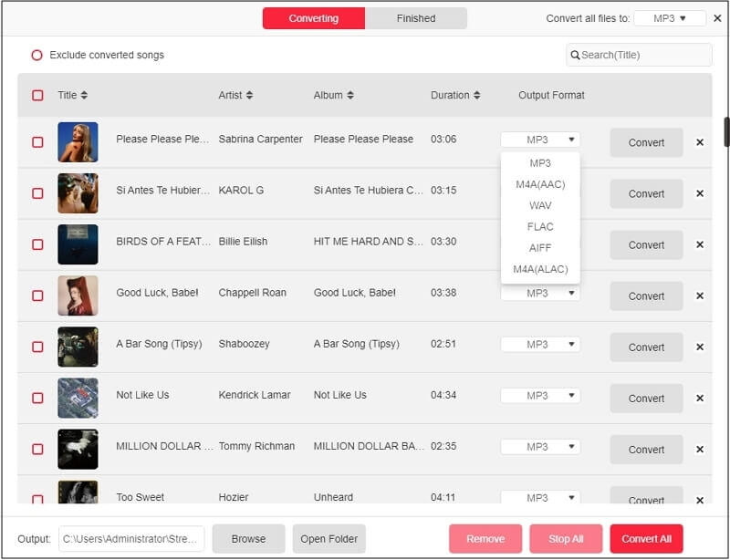Click the Browse button for output folder
730x560 pixels.
248,538
